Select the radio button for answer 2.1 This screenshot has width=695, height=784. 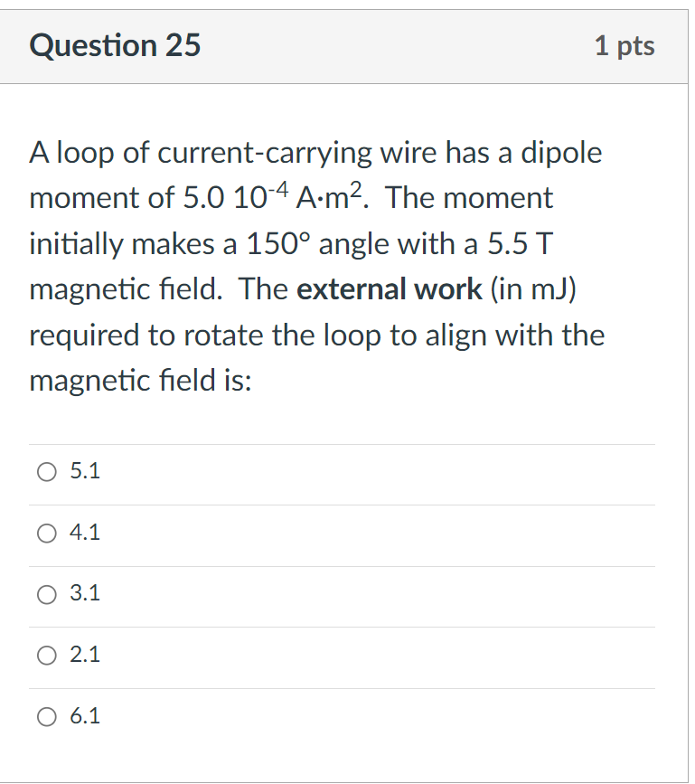click(46, 655)
